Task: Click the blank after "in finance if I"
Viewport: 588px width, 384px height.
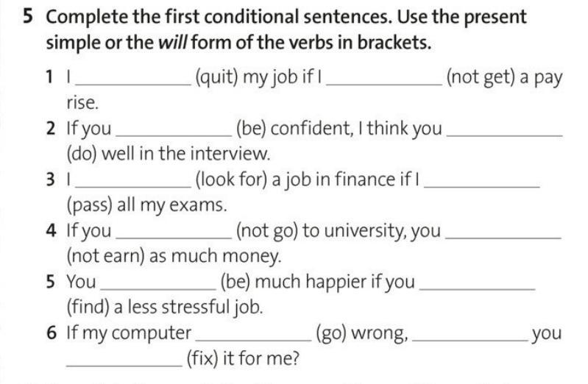Action: coord(482,182)
